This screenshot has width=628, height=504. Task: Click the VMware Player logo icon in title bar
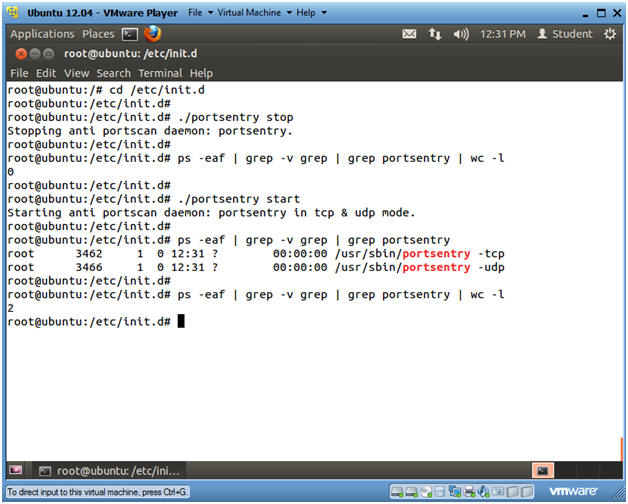(13, 12)
